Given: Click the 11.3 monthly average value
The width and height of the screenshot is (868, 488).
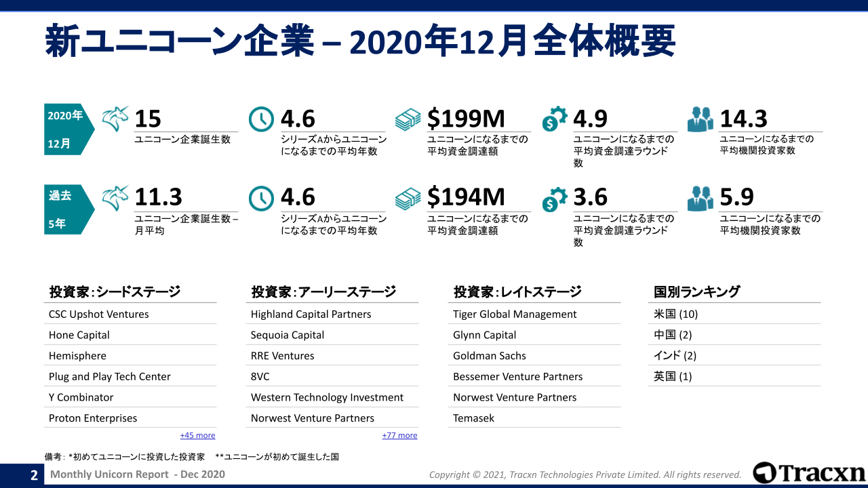Looking at the screenshot, I should [x=158, y=197].
